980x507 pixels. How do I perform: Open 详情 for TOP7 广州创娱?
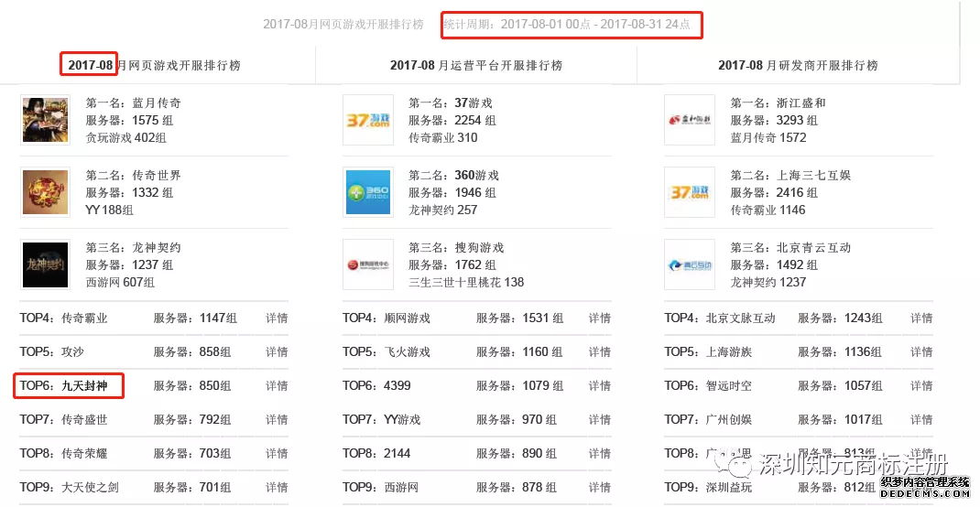[x=921, y=419]
